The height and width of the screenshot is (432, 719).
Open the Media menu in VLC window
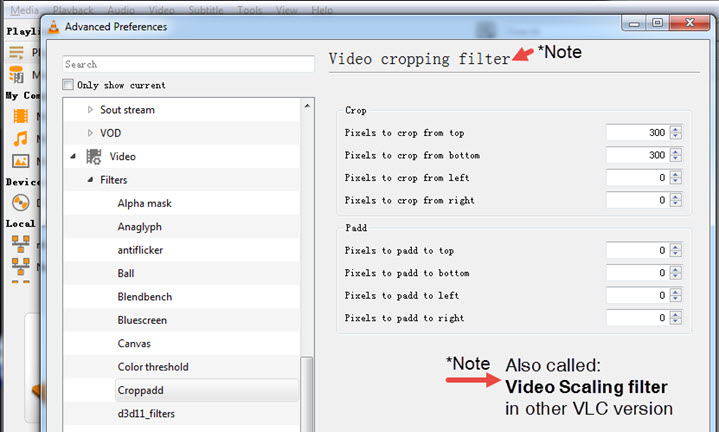24,10
